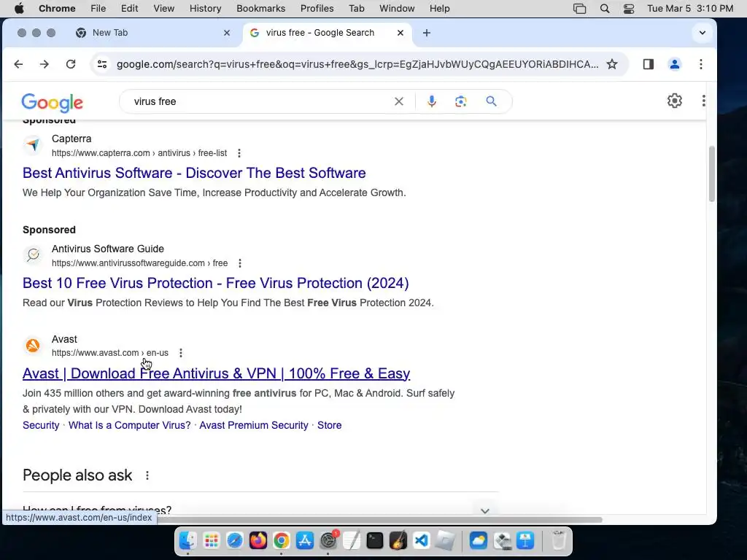This screenshot has width=747, height=560.
Task: Open Finder from the Dock
Action: point(187,540)
